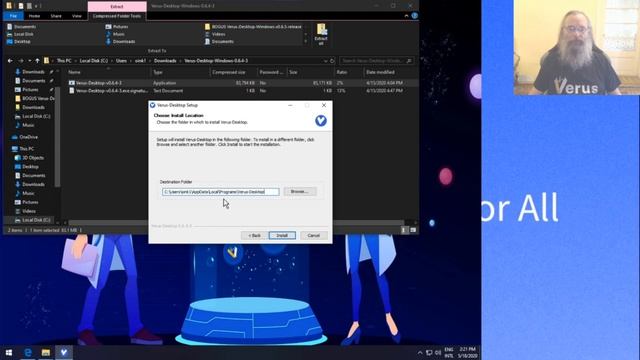Click the Explorer forward navigation arrow
This screenshot has height=360, width=640.
[20, 61]
